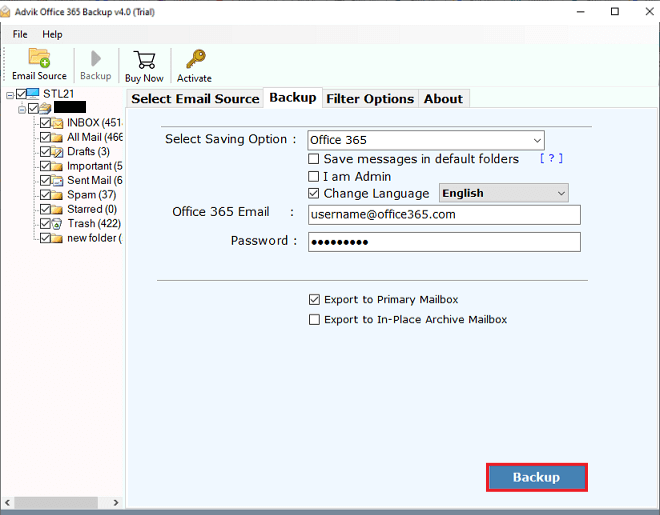Open the About tab

[443, 99]
